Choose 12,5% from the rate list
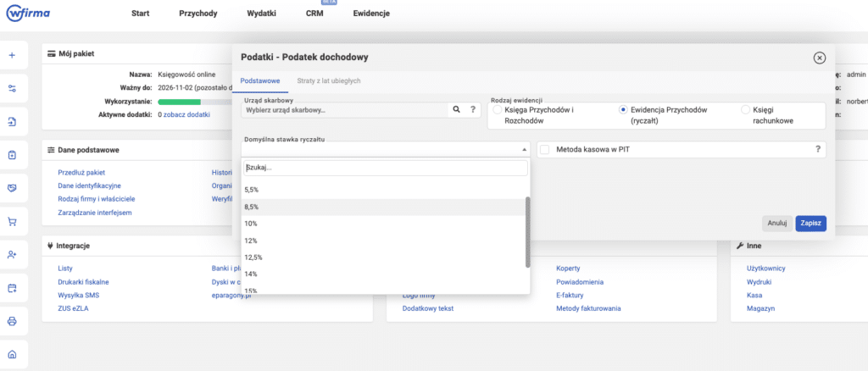 click(x=383, y=257)
